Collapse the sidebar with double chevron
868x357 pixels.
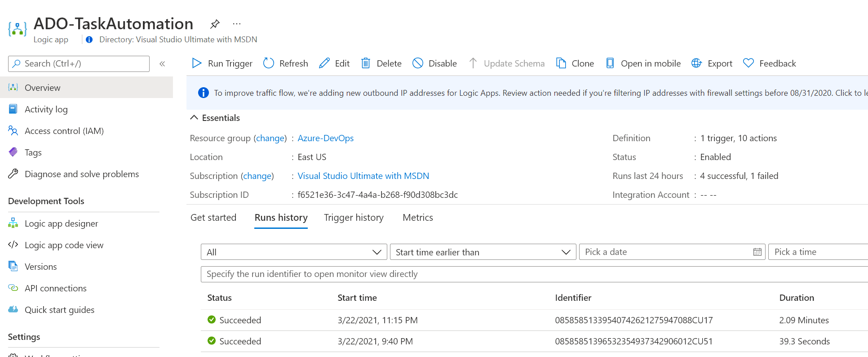coord(162,64)
